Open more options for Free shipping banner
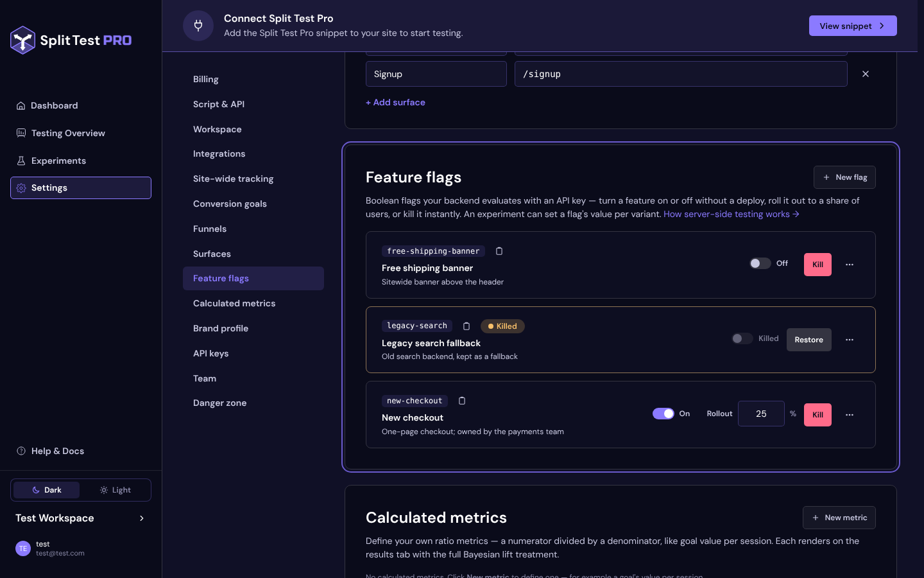 [850, 265]
